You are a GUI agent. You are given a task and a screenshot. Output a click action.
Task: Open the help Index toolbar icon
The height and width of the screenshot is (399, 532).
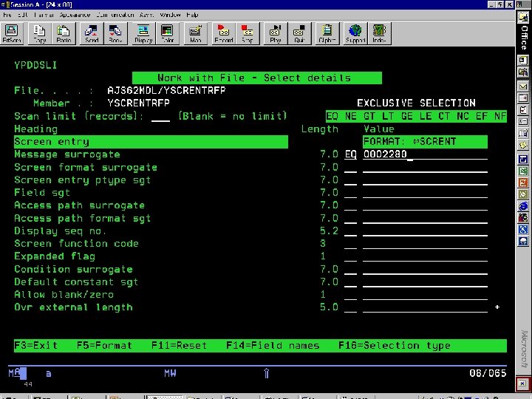[379, 33]
